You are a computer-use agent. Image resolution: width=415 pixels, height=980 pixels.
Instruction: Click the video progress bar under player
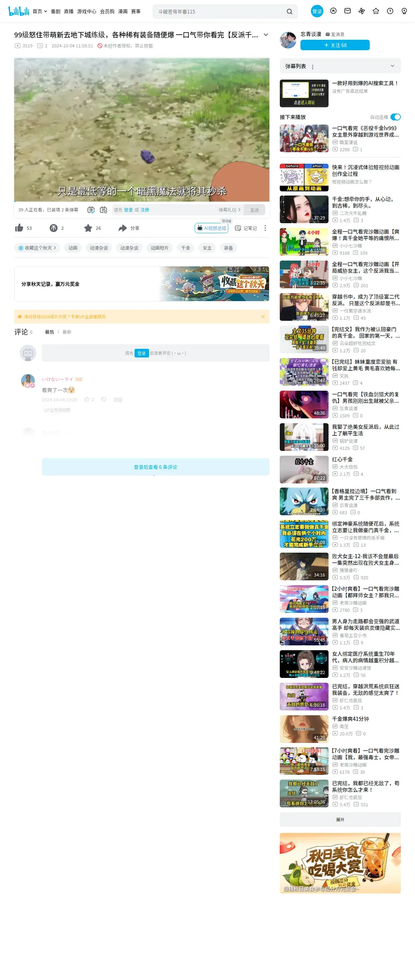click(142, 201)
